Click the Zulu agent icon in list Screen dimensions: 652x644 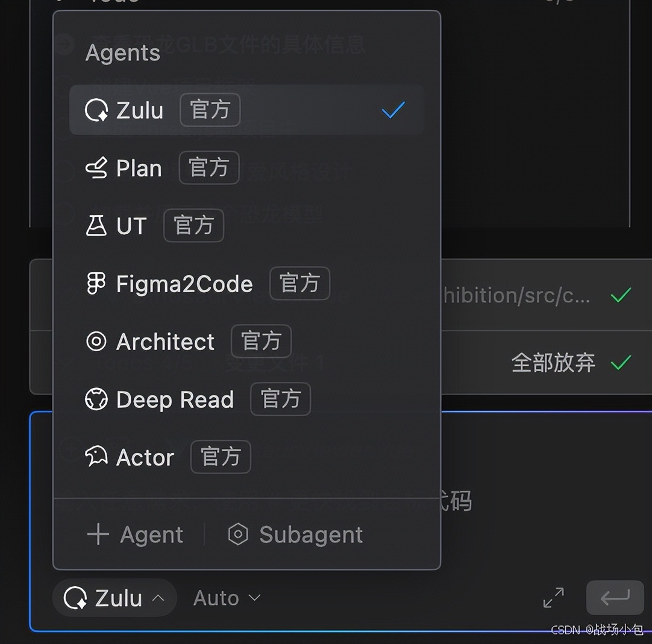(x=96, y=111)
